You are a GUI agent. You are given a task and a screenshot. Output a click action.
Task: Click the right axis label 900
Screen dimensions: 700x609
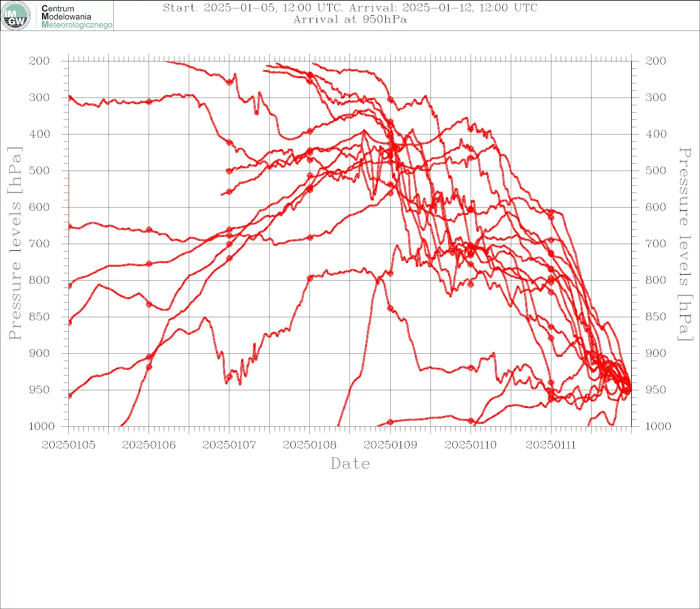(x=656, y=353)
